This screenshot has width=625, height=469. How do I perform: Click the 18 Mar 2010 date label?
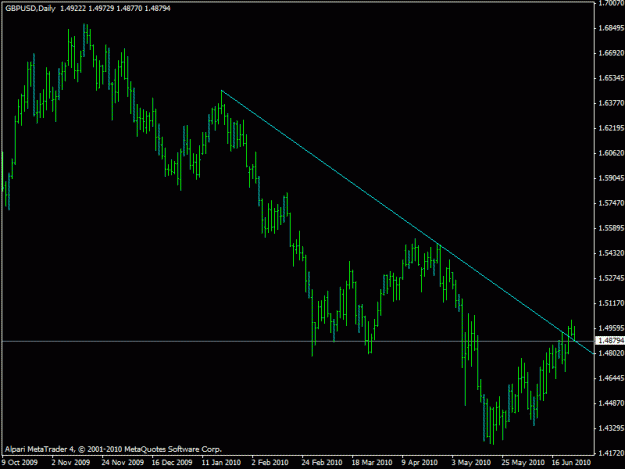[x=372, y=463]
